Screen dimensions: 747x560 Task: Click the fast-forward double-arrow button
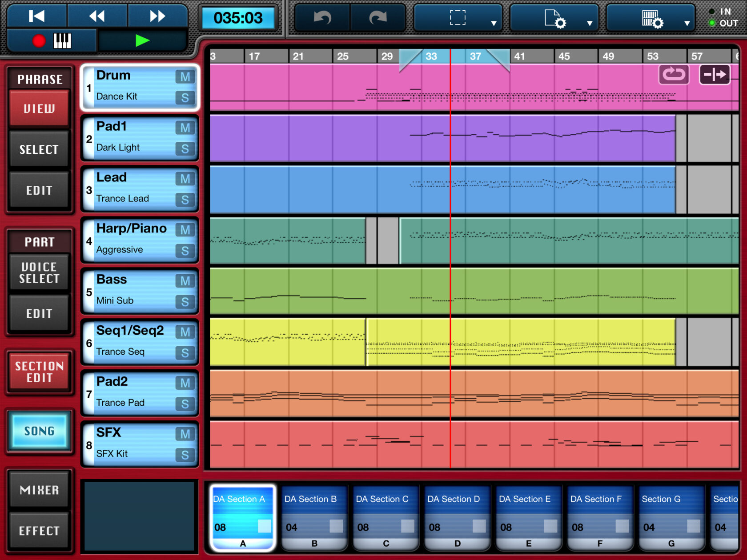pyautogui.click(x=157, y=16)
